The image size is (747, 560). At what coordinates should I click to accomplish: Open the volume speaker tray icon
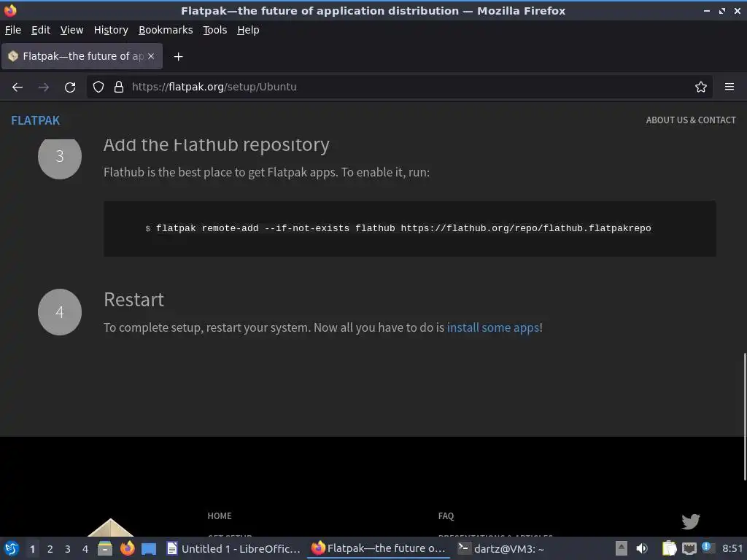pyautogui.click(x=642, y=548)
